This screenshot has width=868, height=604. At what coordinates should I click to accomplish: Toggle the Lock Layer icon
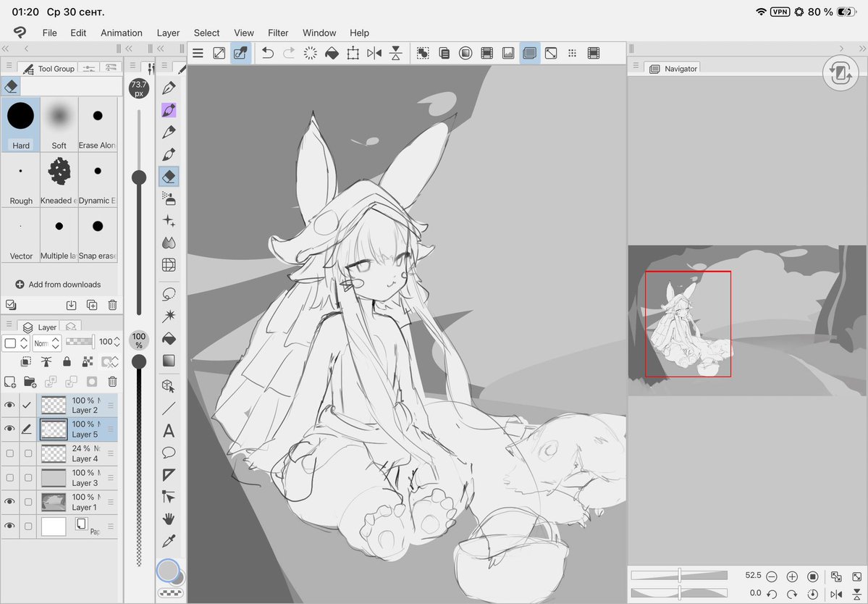67,361
